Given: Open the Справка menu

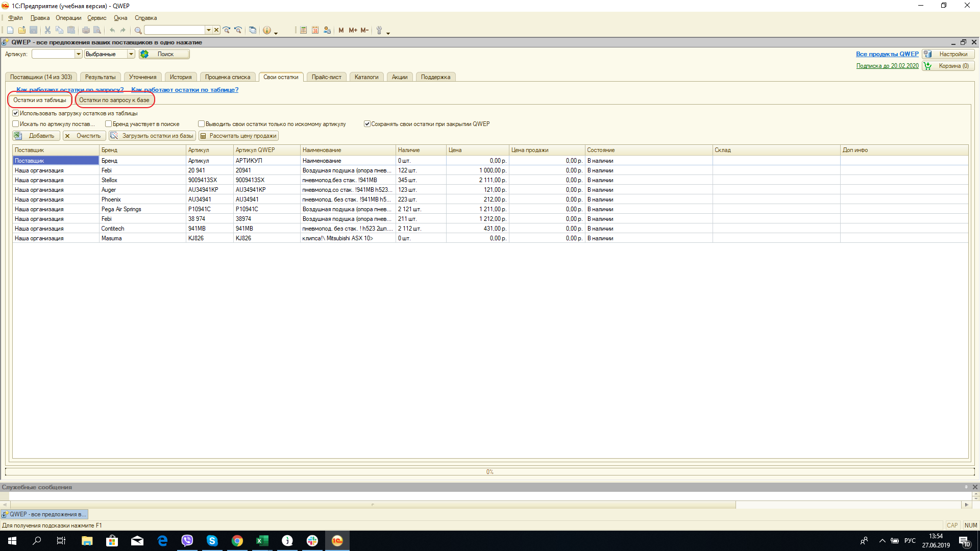Looking at the screenshot, I should [145, 18].
